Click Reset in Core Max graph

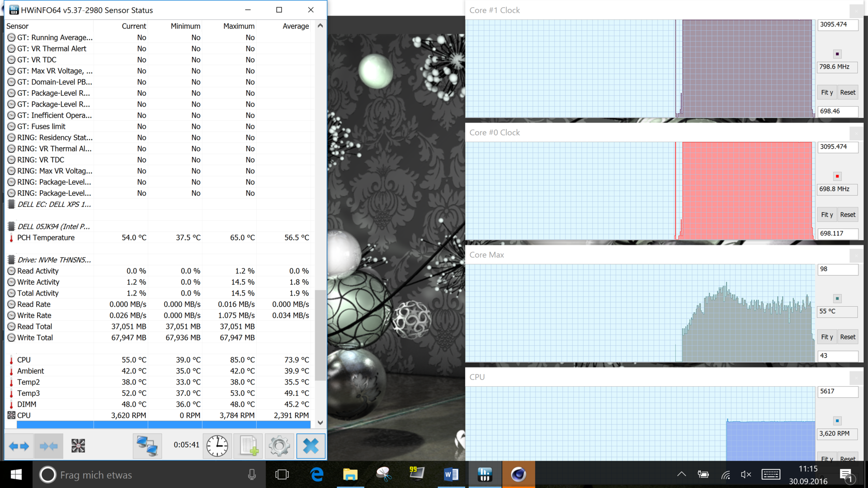click(848, 337)
